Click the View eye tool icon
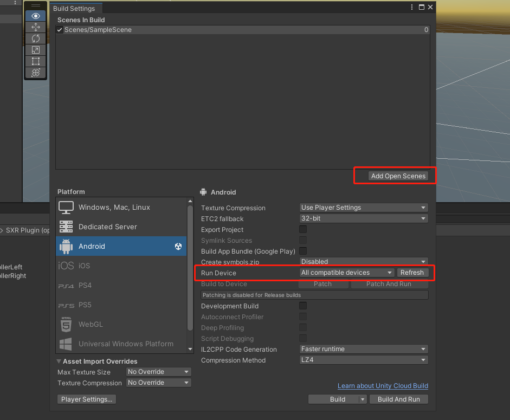The height and width of the screenshot is (420, 510). click(x=35, y=16)
